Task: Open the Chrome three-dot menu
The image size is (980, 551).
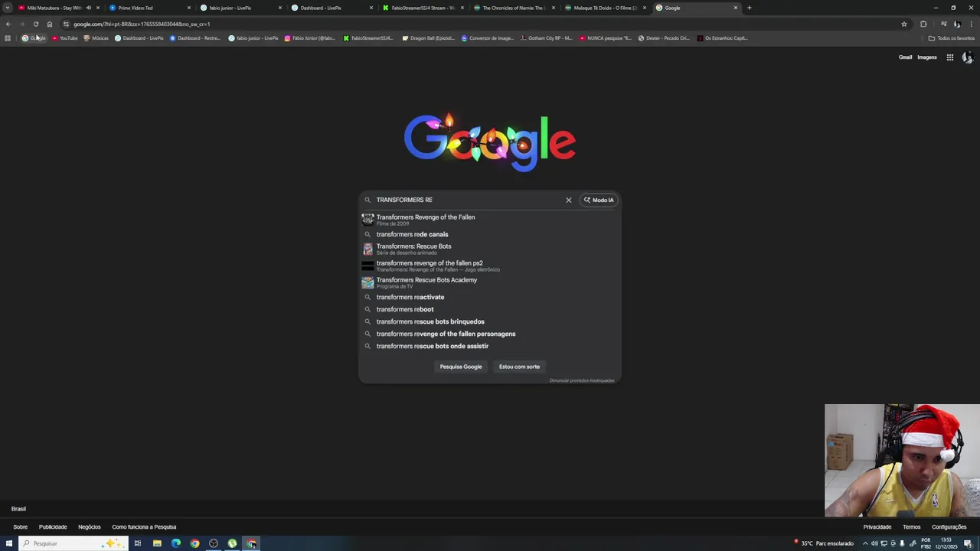Action: (x=972, y=24)
